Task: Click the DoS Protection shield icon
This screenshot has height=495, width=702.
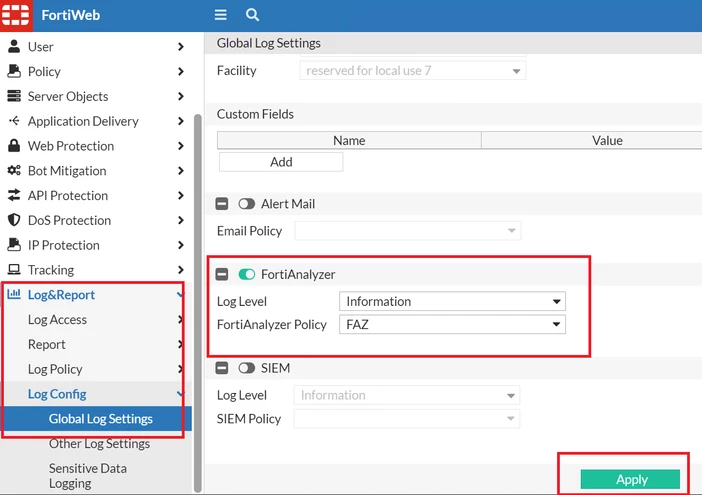Action: (14, 220)
